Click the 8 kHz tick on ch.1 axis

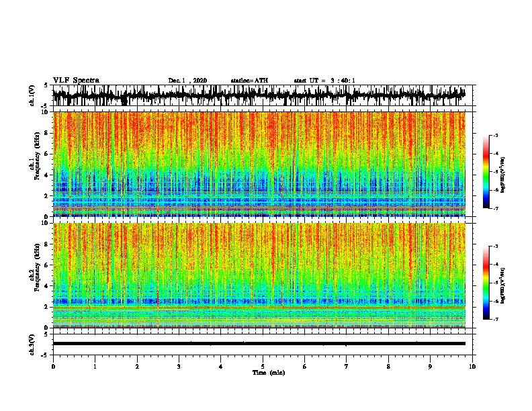47,133
